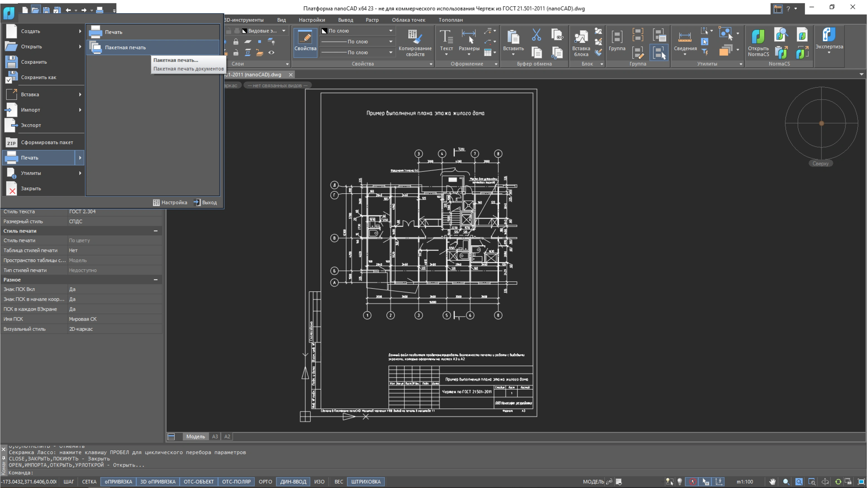Toggle СЕТКА grid display
Screen dimensions: 868x488
click(89, 482)
